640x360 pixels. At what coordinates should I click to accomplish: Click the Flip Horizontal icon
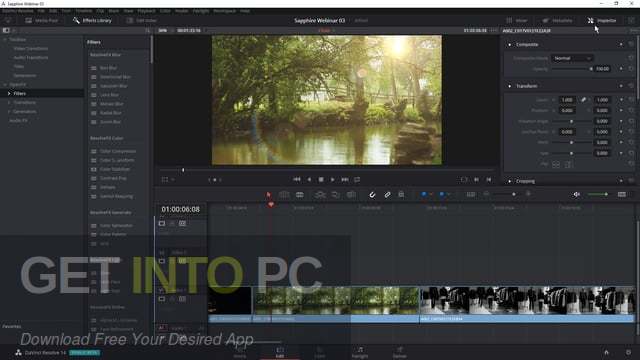click(x=556, y=164)
